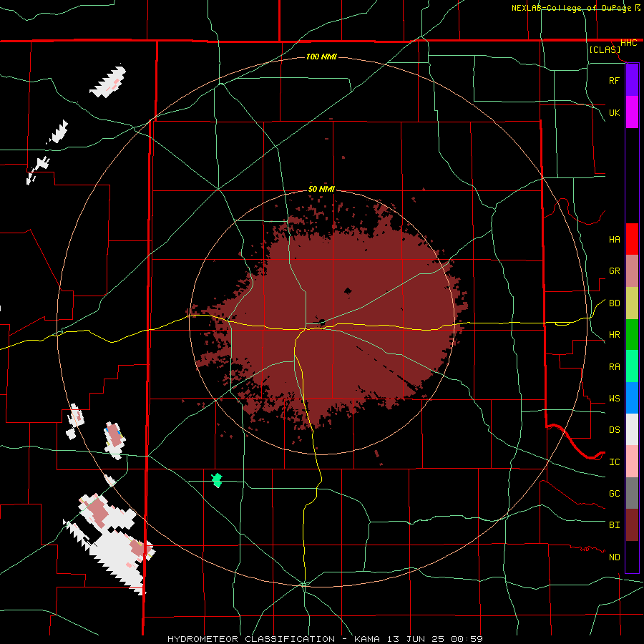Click the '100 NMI' range ring label
This screenshot has height=644, width=644.
[x=321, y=57]
